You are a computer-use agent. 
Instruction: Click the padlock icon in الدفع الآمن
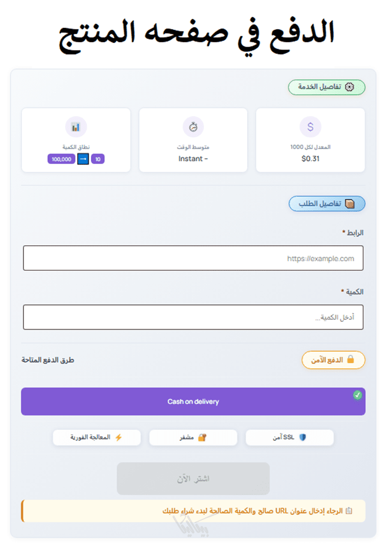point(350,360)
